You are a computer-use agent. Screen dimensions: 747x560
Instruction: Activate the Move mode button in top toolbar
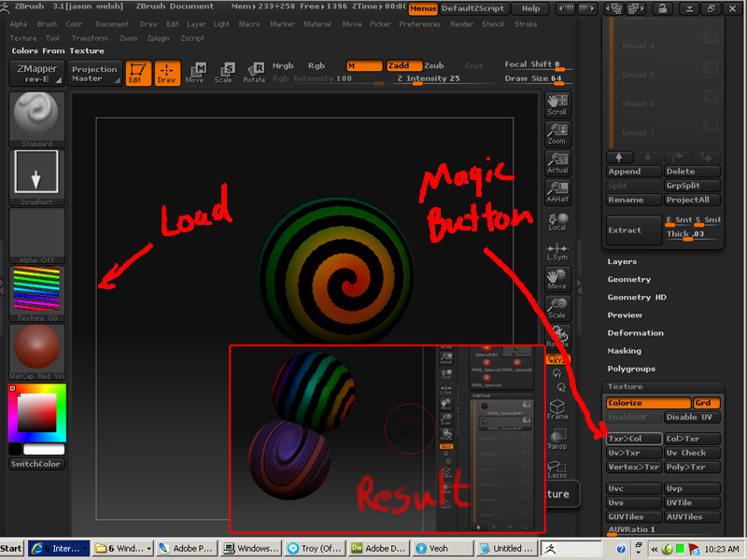coord(194,73)
